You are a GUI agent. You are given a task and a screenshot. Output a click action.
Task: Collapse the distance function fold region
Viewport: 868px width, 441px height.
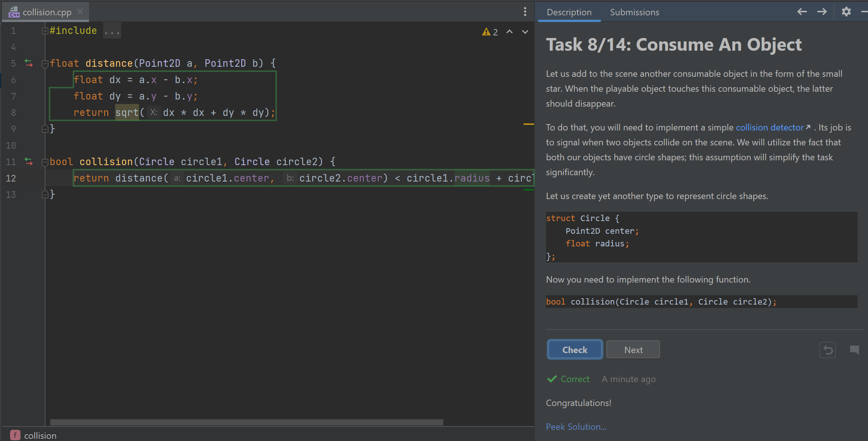pyautogui.click(x=45, y=63)
